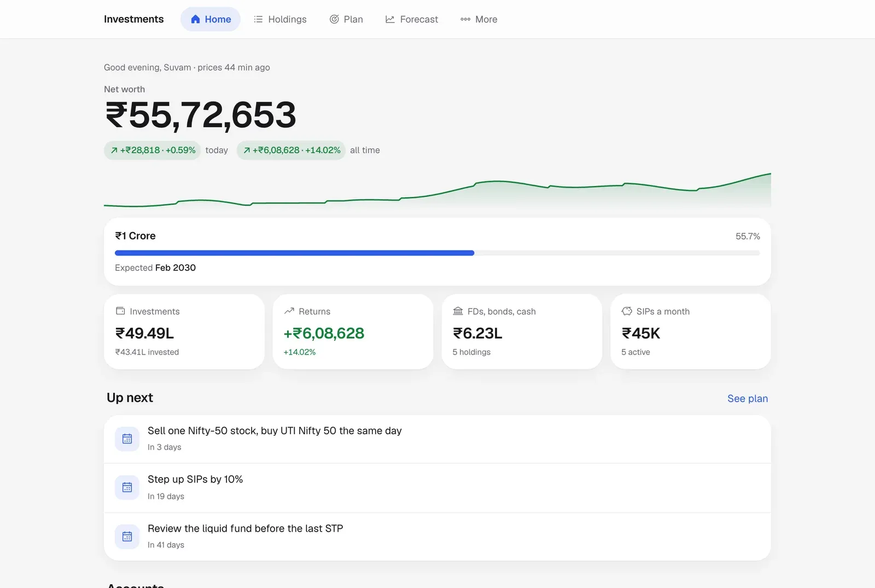This screenshot has width=875, height=588.
Task: Click the bank icon on FDs card
Action: coord(458,311)
